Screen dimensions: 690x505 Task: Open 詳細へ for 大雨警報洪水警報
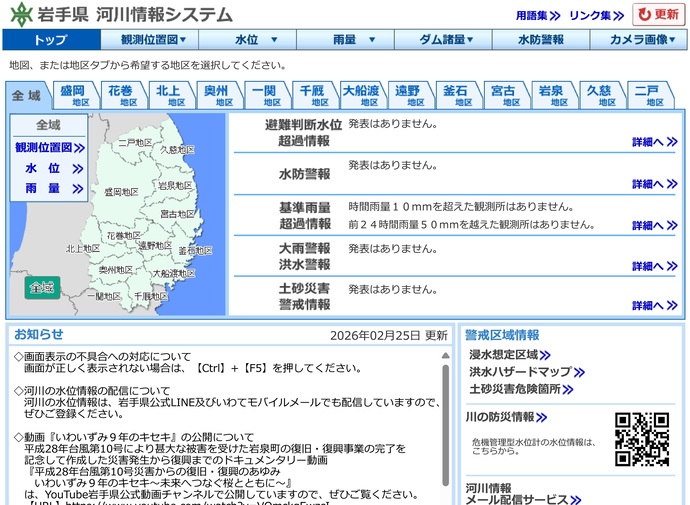(655, 266)
